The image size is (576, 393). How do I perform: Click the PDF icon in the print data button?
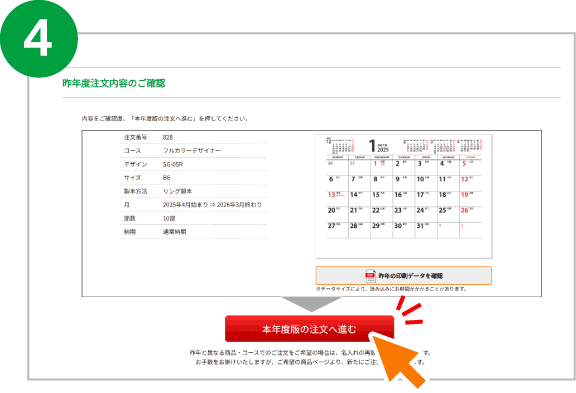[370, 275]
